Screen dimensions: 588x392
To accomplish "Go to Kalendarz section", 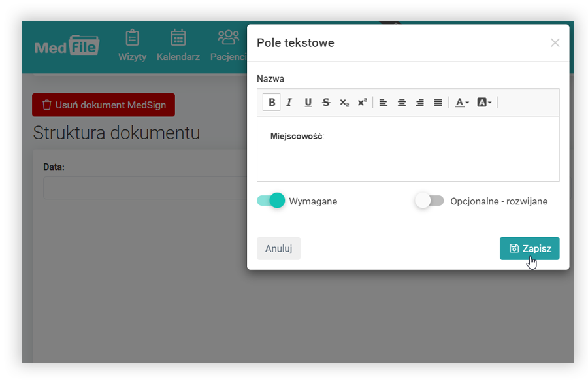I will [x=178, y=45].
